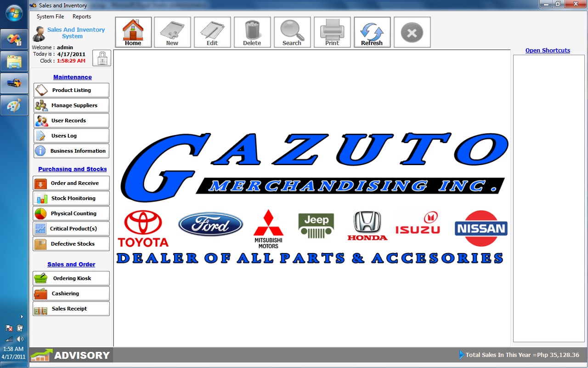Open Order and Receive
This screenshot has width=588, height=368.
(71, 183)
